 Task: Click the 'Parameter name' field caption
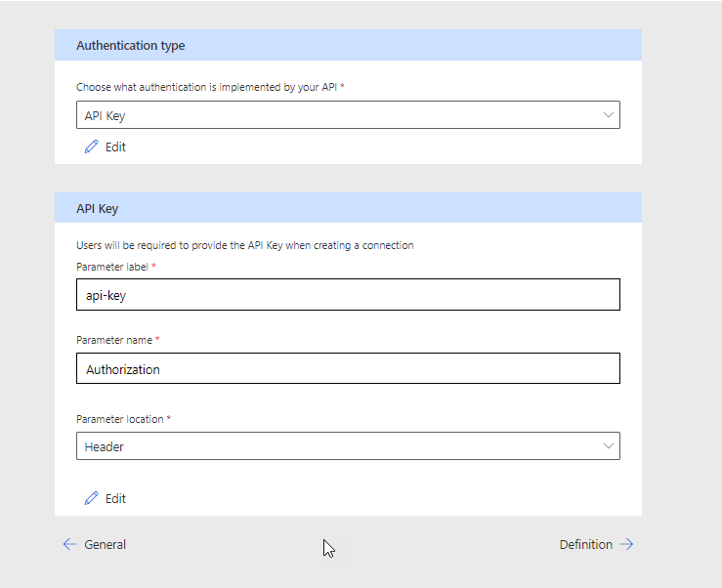[114, 340]
